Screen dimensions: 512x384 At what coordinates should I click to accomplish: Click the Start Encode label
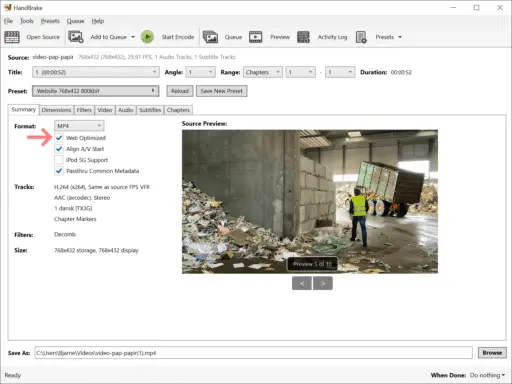coord(178,37)
